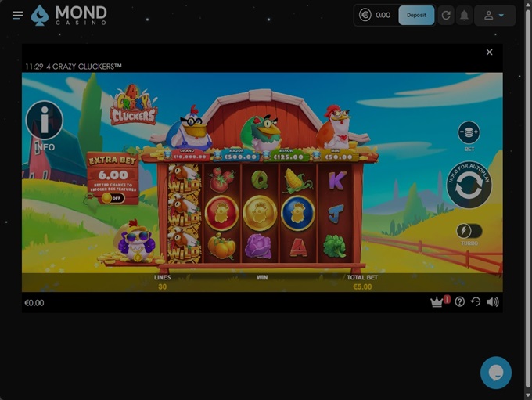View game history clock icon

pos(476,302)
